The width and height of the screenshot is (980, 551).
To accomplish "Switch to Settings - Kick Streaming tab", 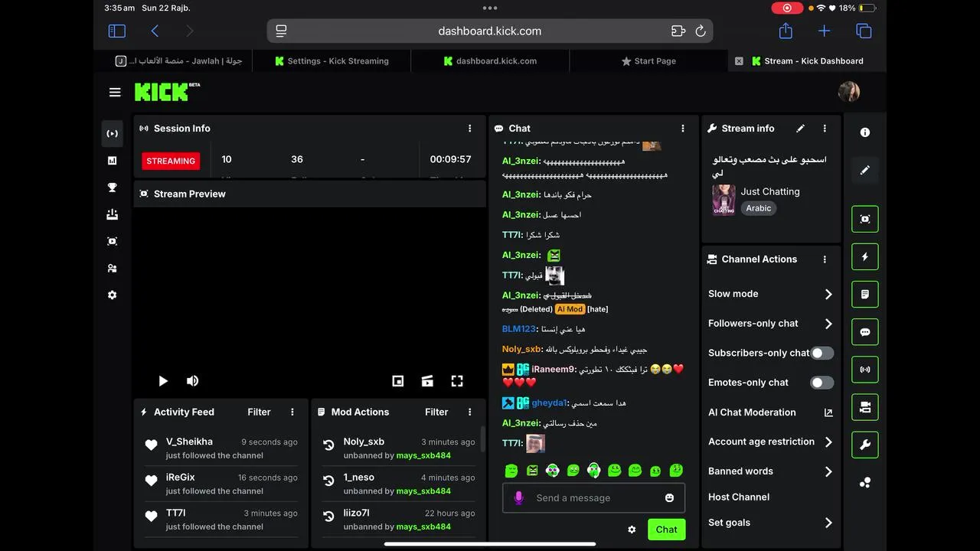I will point(332,61).
